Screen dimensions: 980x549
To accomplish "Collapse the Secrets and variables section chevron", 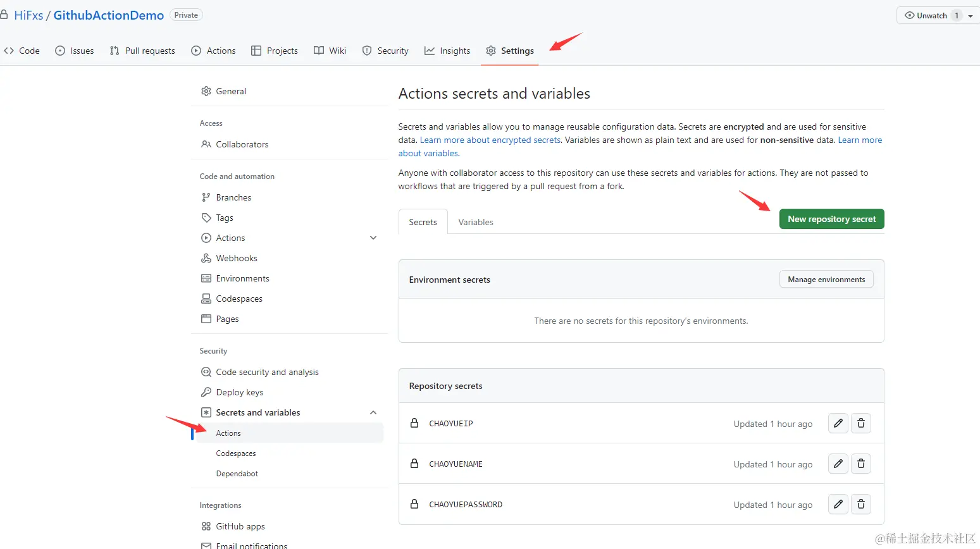I will [x=373, y=412].
